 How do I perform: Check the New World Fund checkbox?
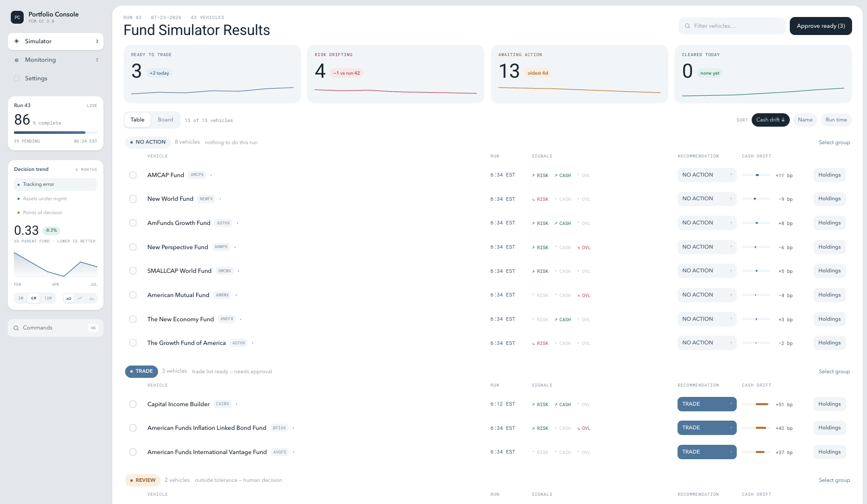(x=133, y=199)
